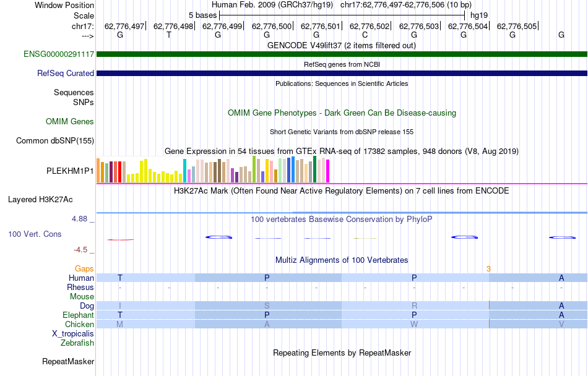Image resolution: width=588 pixels, height=376 pixels.
Task: Click amino acid V in Chicken row
Action: click(x=561, y=324)
